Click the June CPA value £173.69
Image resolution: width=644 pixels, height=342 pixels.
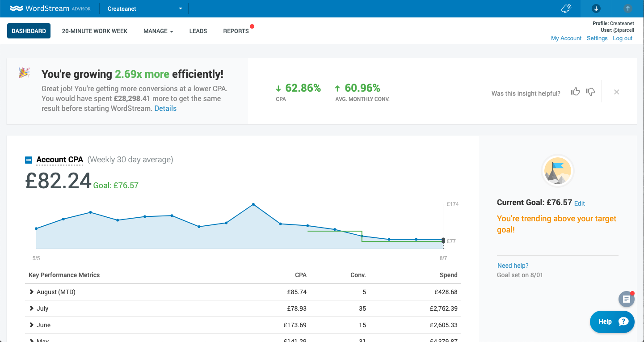(295, 325)
